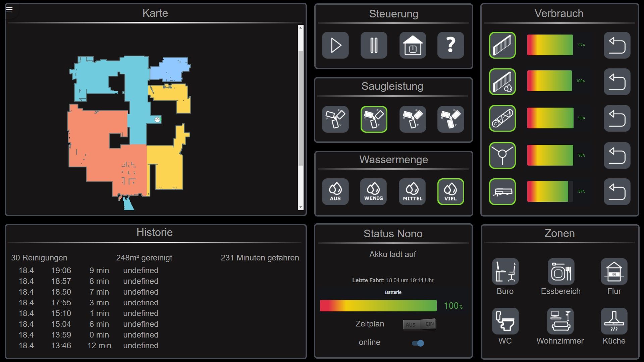Start cleaning the Küche zone
The width and height of the screenshot is (644, 362).
(x=614, y=321)
